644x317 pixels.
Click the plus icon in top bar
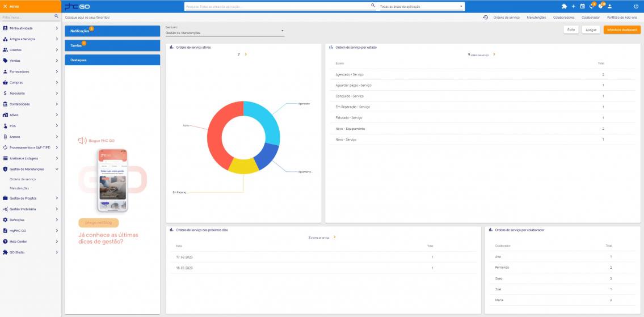pyautogui.click(x=573, y=7)
